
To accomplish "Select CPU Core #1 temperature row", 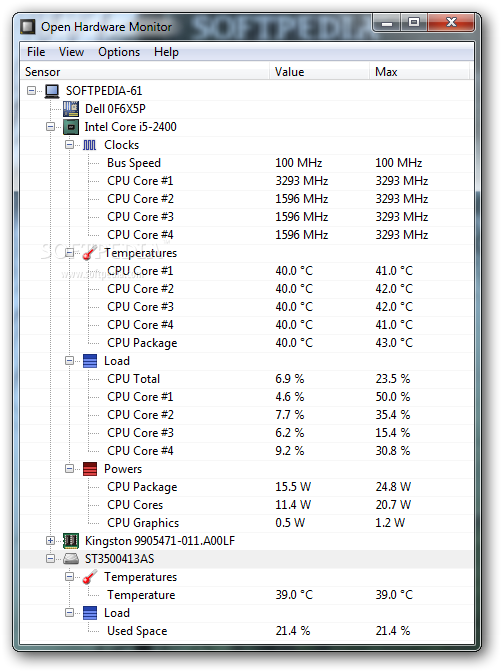I will click(247, 271).
